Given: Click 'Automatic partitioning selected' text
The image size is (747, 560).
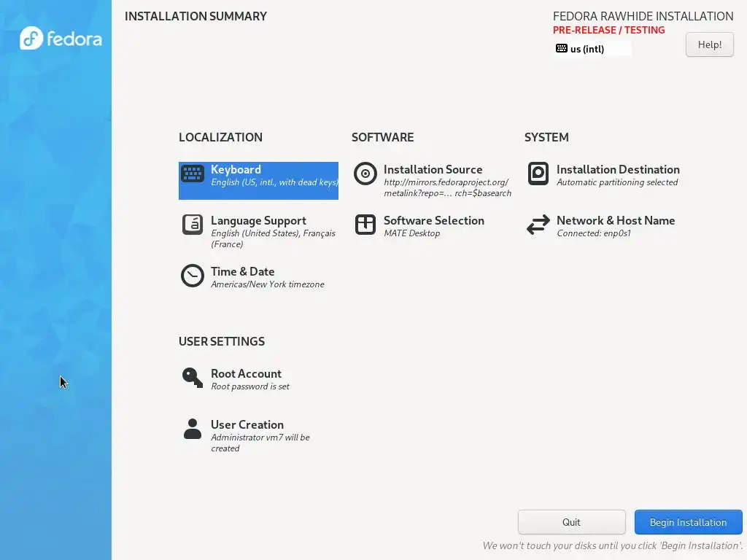Looking at the screenshot, I should tap(617, 182).
